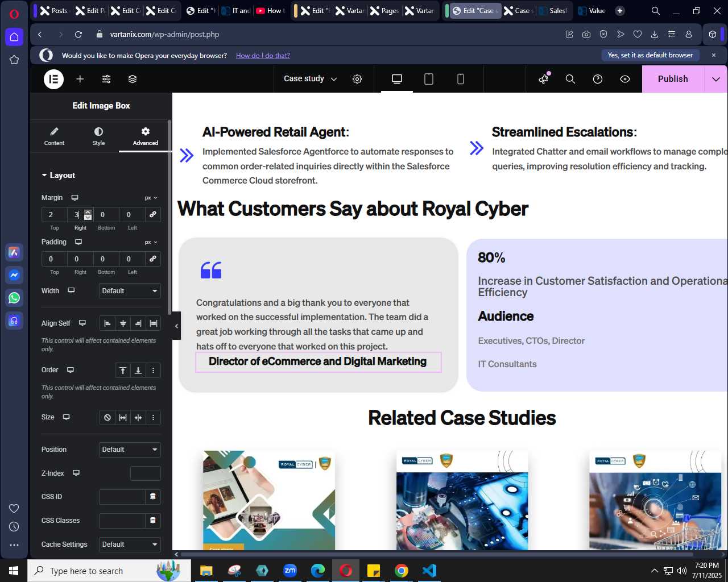728x582 pixels.
Task: Expand the Publish options arrow
Action: coord(716,79)
